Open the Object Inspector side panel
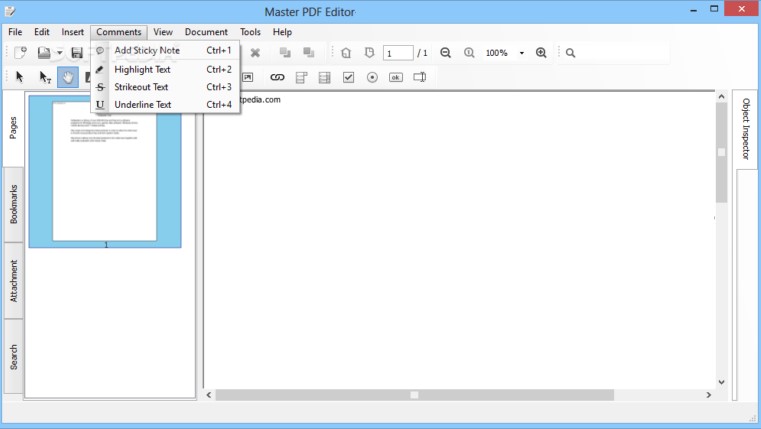 pyautogui.click(x=745, y=129)
